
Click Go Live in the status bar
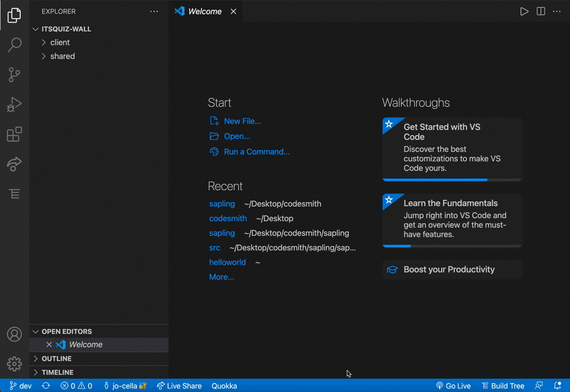pyautogui.click(x=453, y=386)
